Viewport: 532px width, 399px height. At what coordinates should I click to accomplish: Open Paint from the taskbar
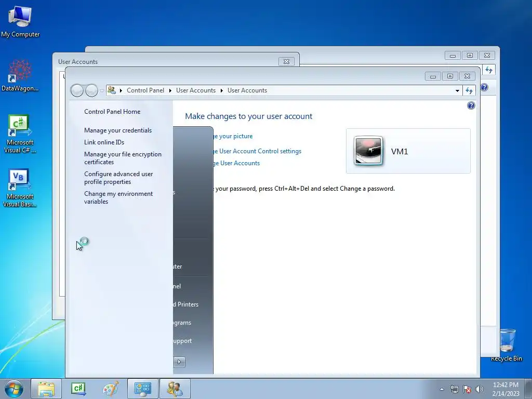(111, 389)
